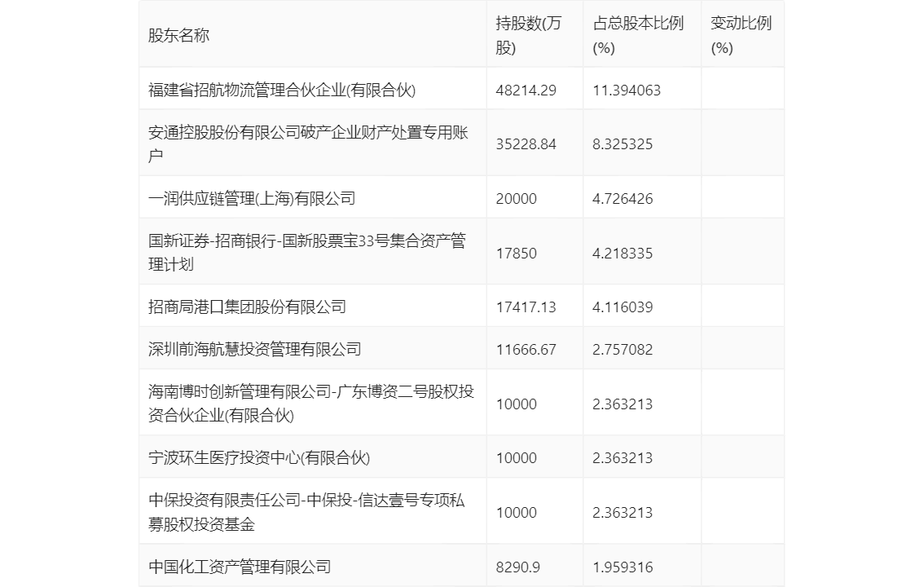This screenshot has width=924, height=587.
Task: Click the value 17417.13
Action: click(526, 307)
